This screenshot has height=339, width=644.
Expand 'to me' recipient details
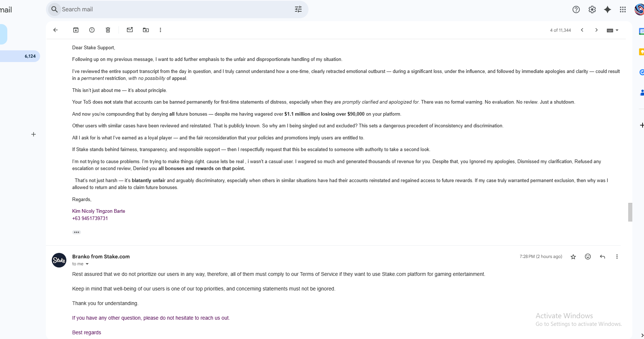tap(87, 264)
